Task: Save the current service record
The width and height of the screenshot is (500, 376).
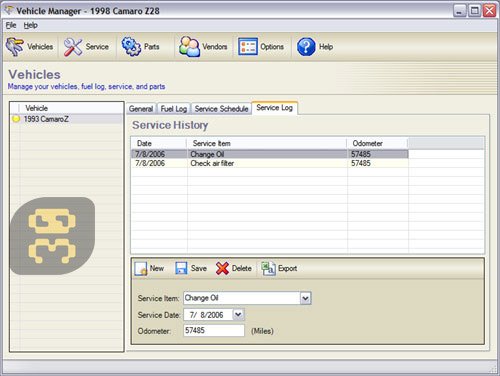Action: click(x=191, y=268)
